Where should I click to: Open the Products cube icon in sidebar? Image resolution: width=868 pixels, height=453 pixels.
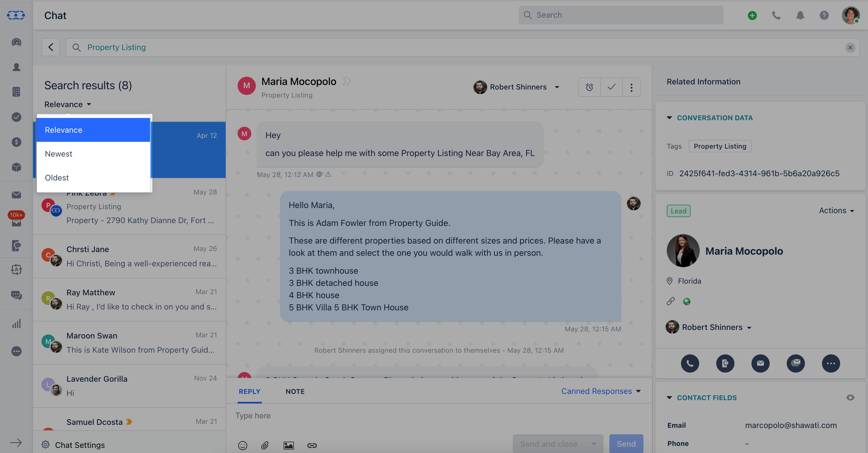(16, 167)
